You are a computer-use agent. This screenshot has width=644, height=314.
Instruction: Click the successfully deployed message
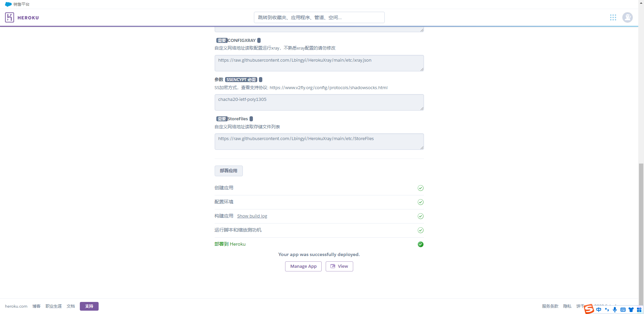319,255
